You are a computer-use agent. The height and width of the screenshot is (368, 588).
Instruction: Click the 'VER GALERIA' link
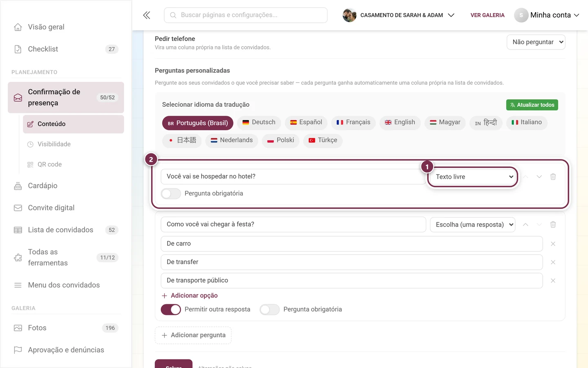pyautogui.click(x=488, y=15)
